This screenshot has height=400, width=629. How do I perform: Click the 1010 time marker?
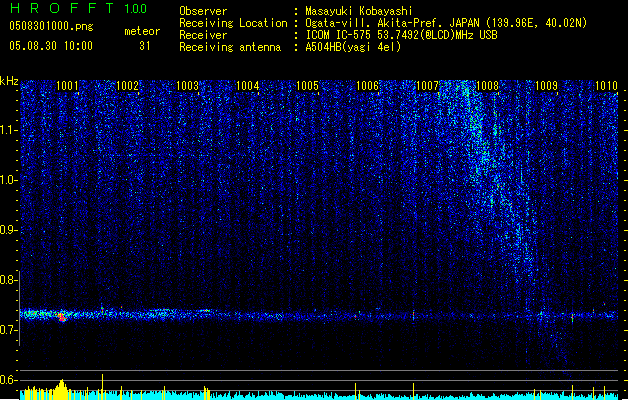(x=606, y=86)
